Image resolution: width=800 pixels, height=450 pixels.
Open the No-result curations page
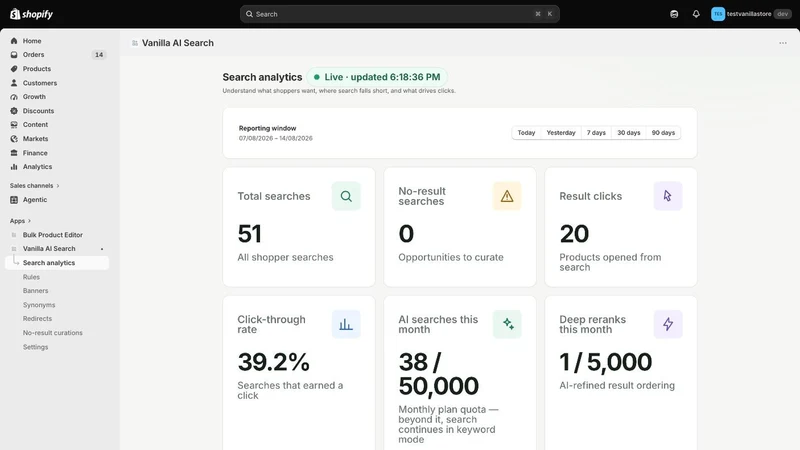[x=53, y=333]
